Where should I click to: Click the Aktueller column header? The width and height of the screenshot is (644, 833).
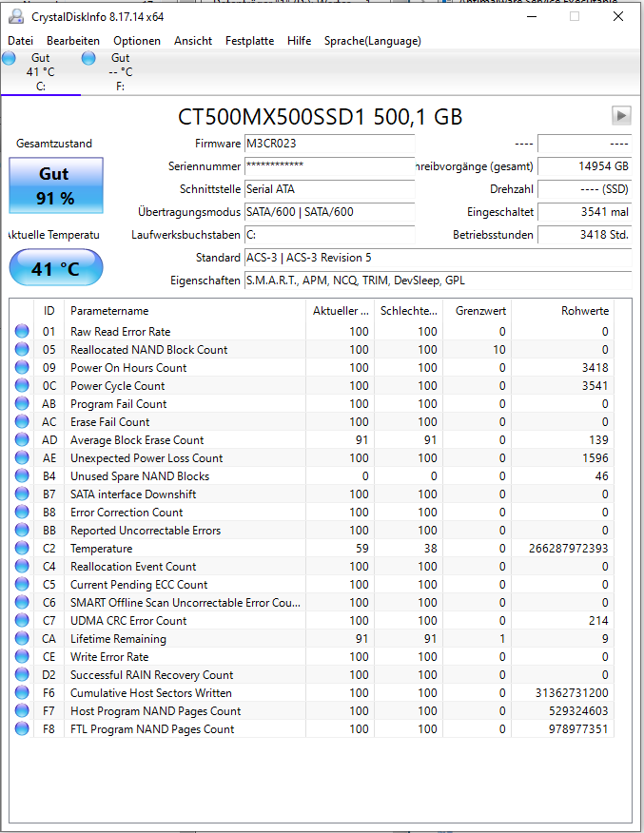click(x=340, y=311)
